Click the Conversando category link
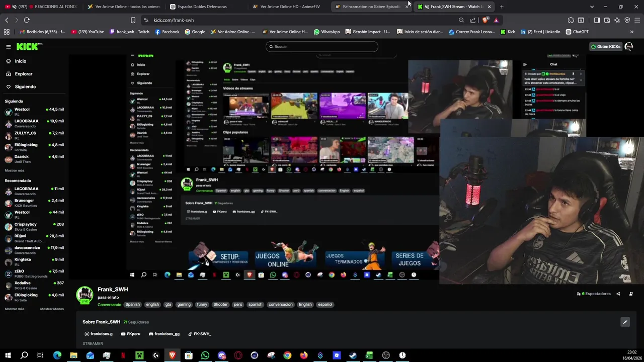The height and width of the screenshot is (362, 644). (x=109, y=305)
